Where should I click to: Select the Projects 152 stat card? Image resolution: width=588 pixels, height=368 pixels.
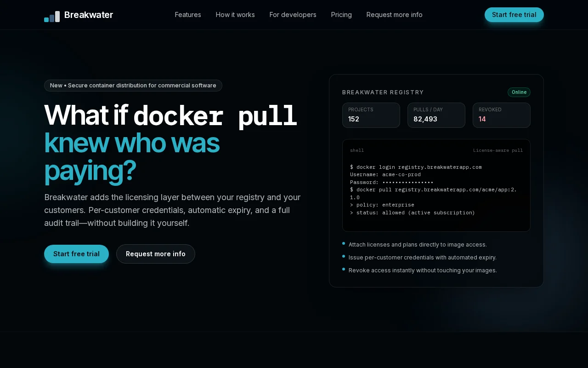tap(371, 115)
